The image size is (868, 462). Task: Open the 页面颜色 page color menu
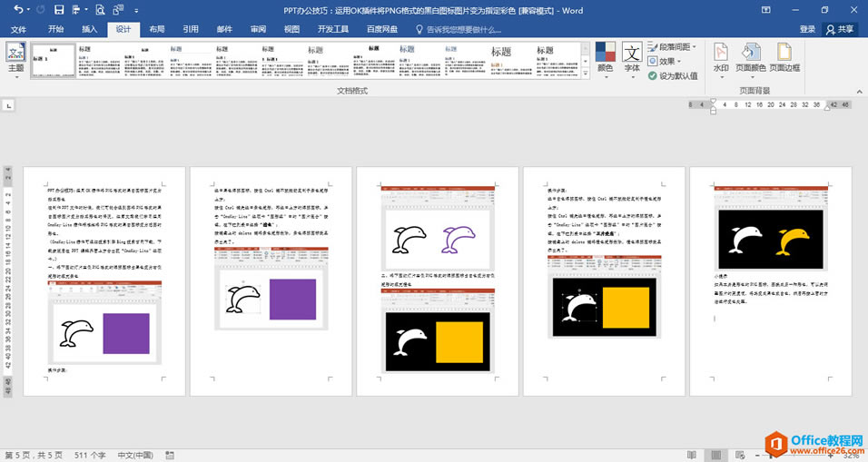pos(751,60)
